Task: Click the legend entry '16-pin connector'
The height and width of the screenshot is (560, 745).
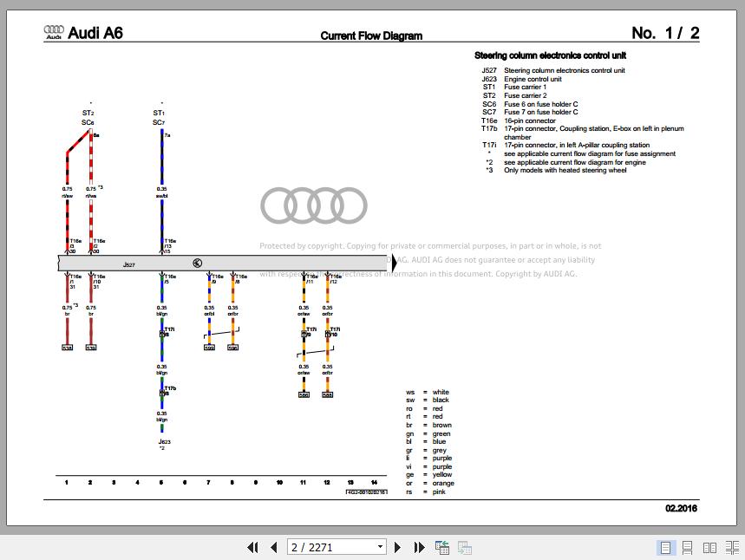Action: tap(529, 120)
